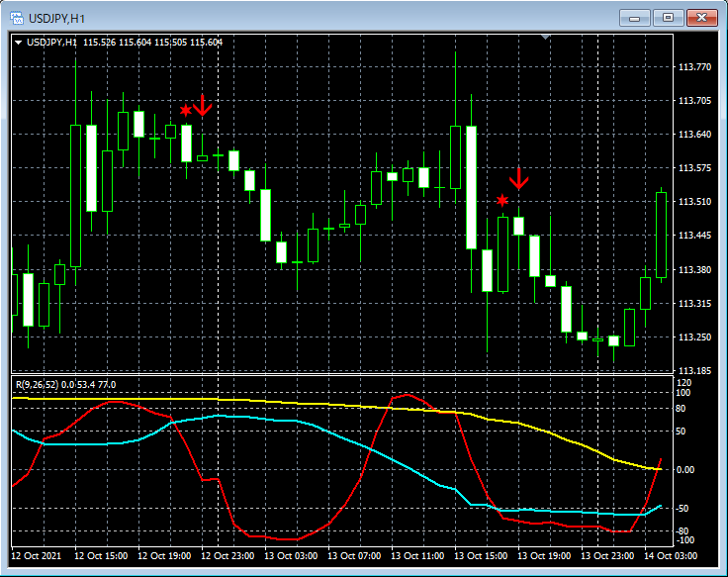Click the 13 Oct 11:00 time label
Image resolution: width=728 pixels, height=577 pixels.
417,556
